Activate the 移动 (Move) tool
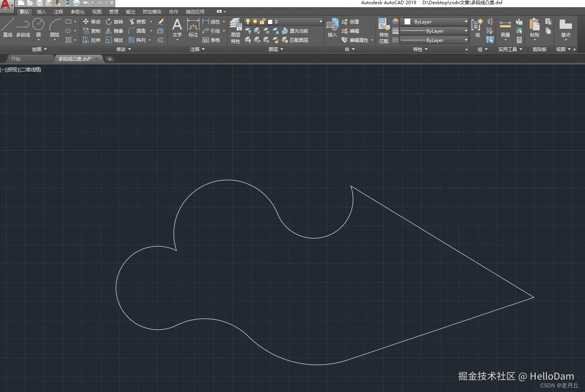The image size is (585, 392). coord(91,22)
